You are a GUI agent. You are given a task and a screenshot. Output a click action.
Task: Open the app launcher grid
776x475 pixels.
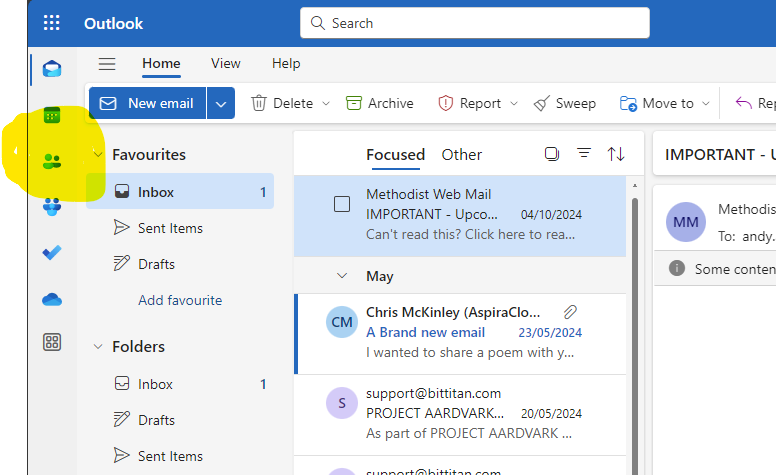pos(51,23)
